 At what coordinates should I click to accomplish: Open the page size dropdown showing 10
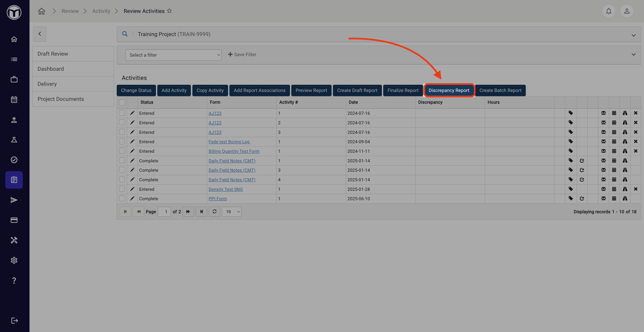click(231, 212)
